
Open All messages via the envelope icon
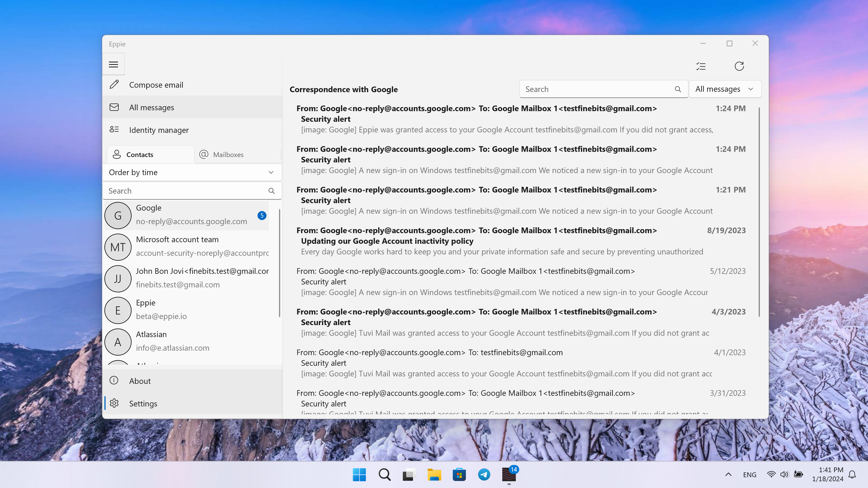click(x=114, y=107)
